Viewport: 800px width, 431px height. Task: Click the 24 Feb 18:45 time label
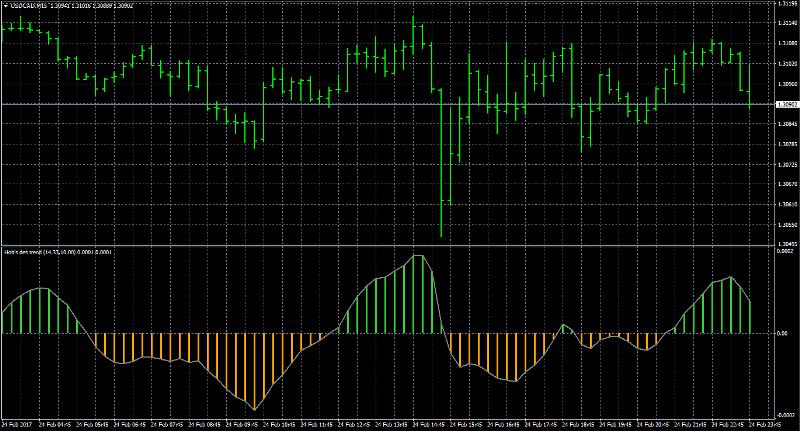(x=579, y=424)
